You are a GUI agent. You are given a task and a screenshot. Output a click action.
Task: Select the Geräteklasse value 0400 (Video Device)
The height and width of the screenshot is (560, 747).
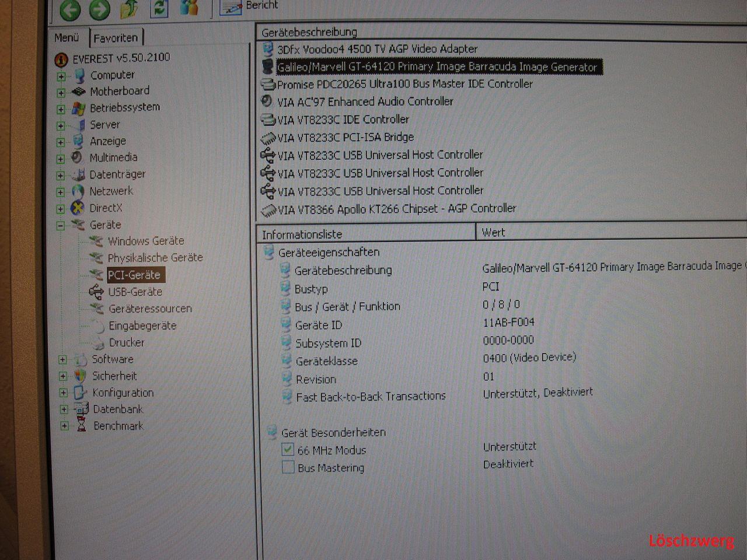pos(529,358)
